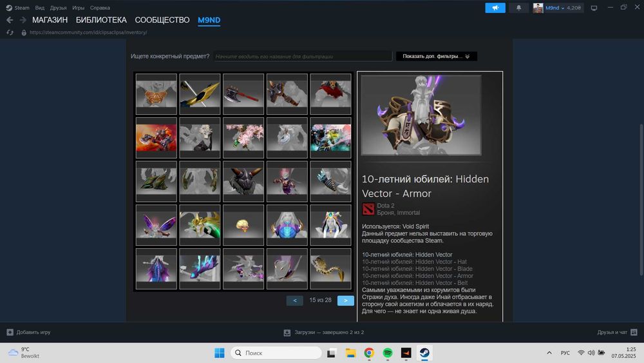
Task: Click the taskbar Поиск search box
Action: 276,353
